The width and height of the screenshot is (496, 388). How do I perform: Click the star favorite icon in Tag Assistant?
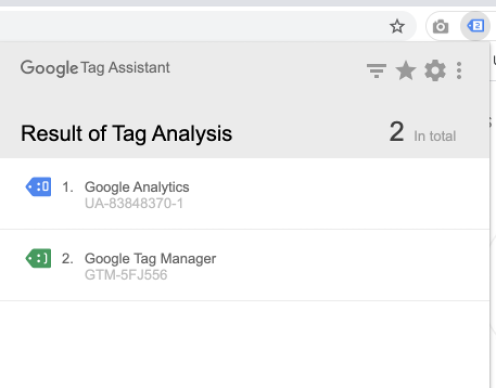click(x=406, y=71)
